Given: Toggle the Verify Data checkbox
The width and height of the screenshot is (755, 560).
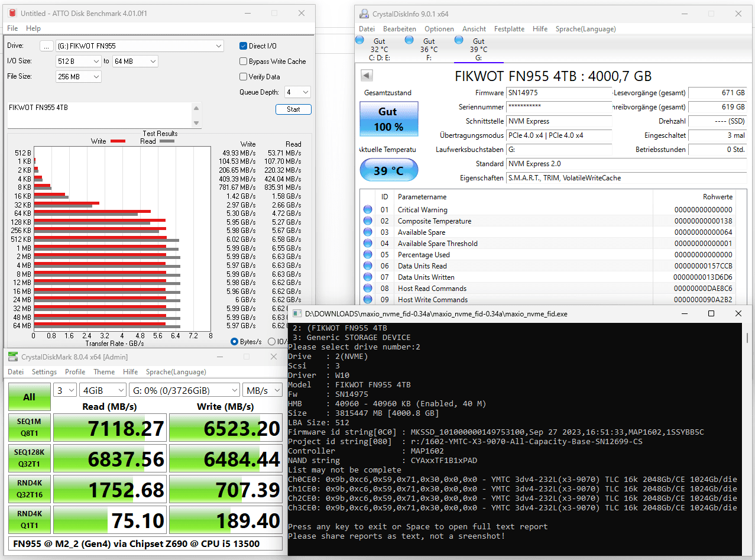Looking at the screenshot, I should tap(243, 77).
